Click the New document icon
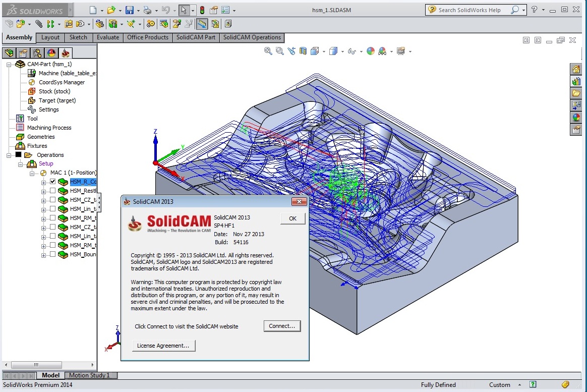 point(93,10)
